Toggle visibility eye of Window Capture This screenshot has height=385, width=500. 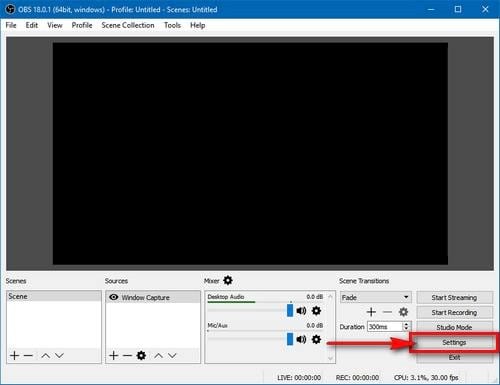click(x=114, y=297)
